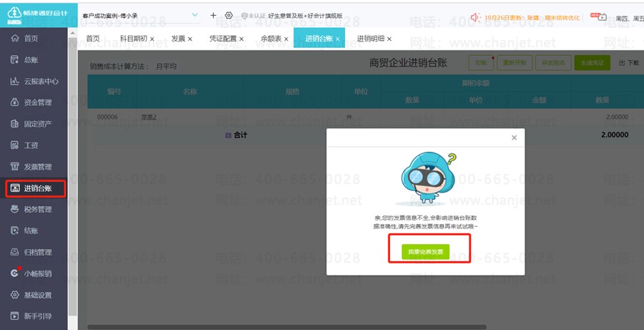Click the NEW video tutorial icon
The height and width of the screenshot is (330, 644).
598,16
